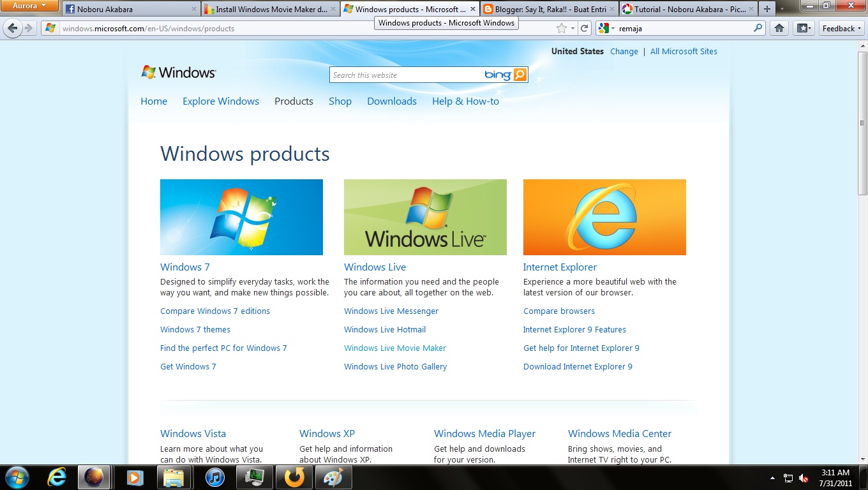The width and height of the screenshot is (868, 490).
Task: Click the Windows logo on the page header
Action: pyautogui.click(x=179, y=72)
